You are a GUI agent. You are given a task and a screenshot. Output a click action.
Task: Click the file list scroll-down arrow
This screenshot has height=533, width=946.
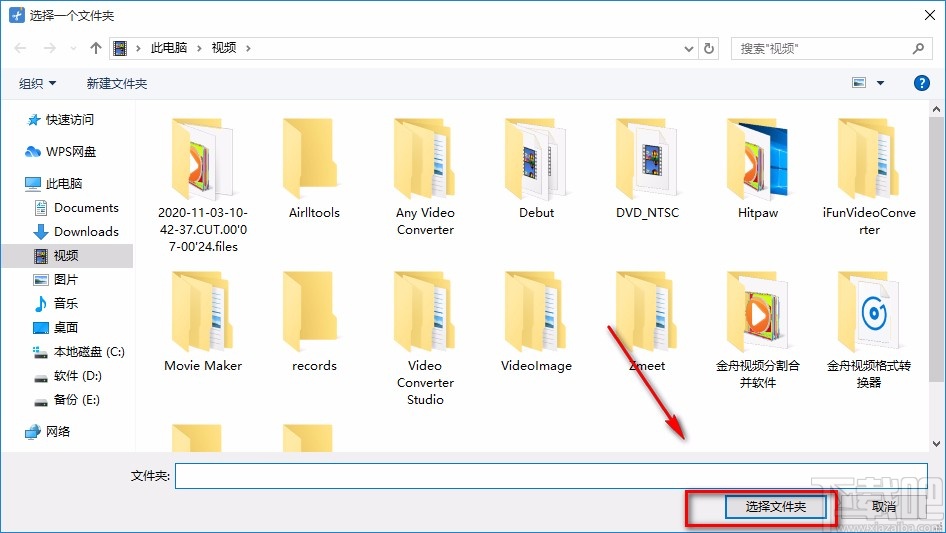(936, 444)
